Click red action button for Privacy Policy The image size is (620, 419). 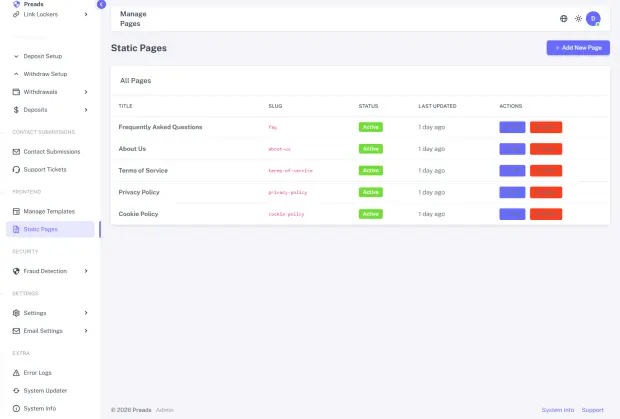546,193
